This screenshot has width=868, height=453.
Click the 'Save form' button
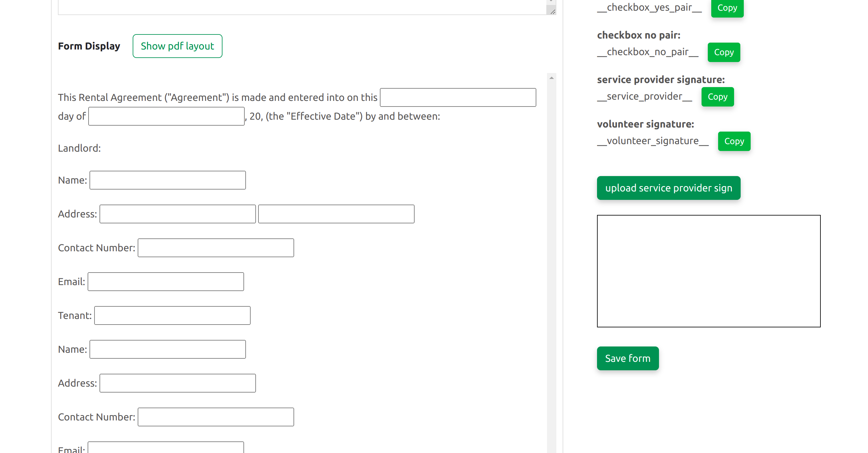click(627, 358)
